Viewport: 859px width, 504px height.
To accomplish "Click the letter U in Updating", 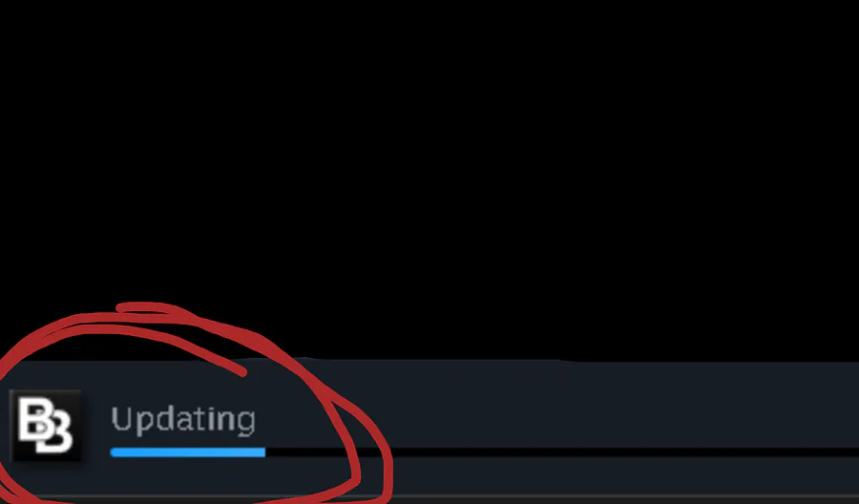I will 119,418.
